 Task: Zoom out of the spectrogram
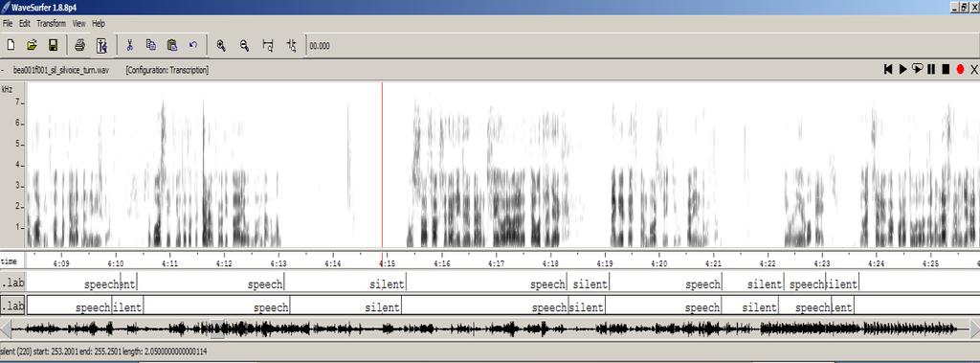coord(244,45)
